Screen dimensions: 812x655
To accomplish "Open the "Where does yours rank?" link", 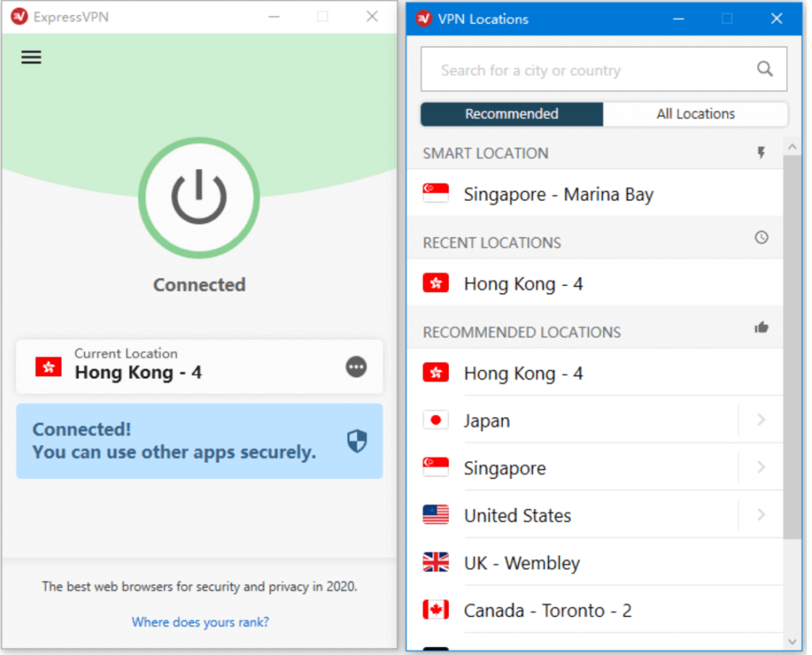I will [x=201, y=622].
